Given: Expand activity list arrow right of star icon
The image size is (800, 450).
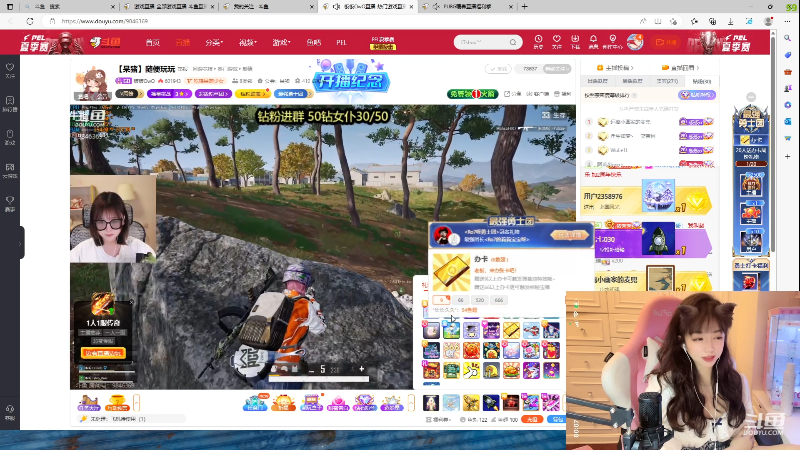Looking at the screenshot, I should (x=411, y=403).
